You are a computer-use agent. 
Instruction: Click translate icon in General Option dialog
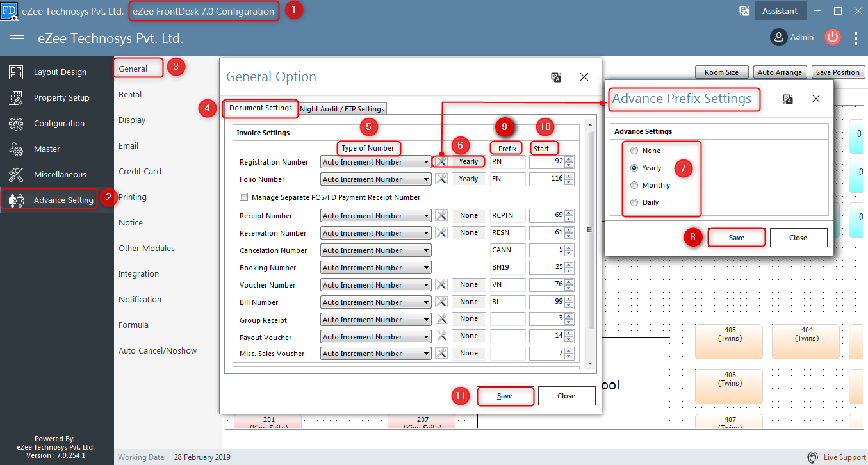[556, 77]
